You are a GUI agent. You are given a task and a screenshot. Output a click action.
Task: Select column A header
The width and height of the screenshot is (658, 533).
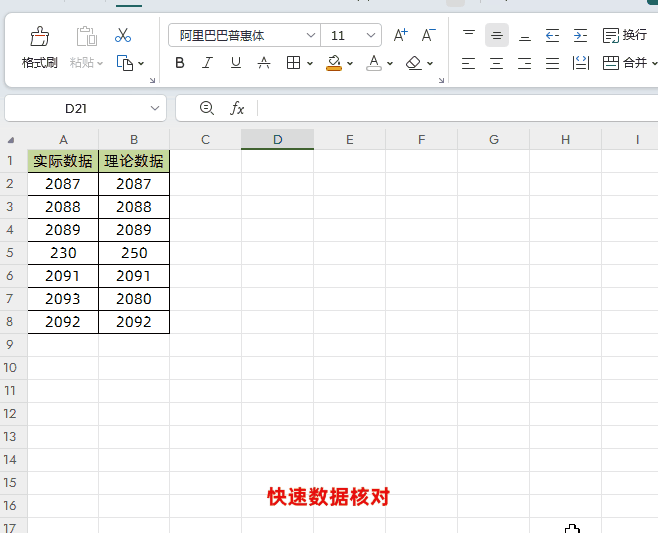[x=63, y=140]
